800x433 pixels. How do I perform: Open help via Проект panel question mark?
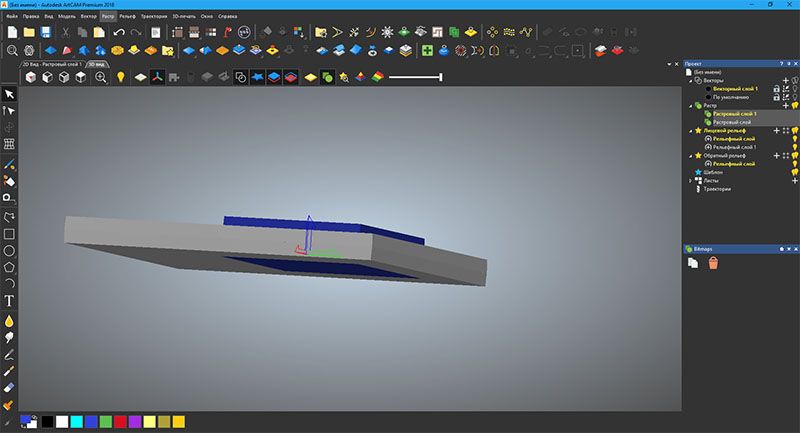pos(781,64)
